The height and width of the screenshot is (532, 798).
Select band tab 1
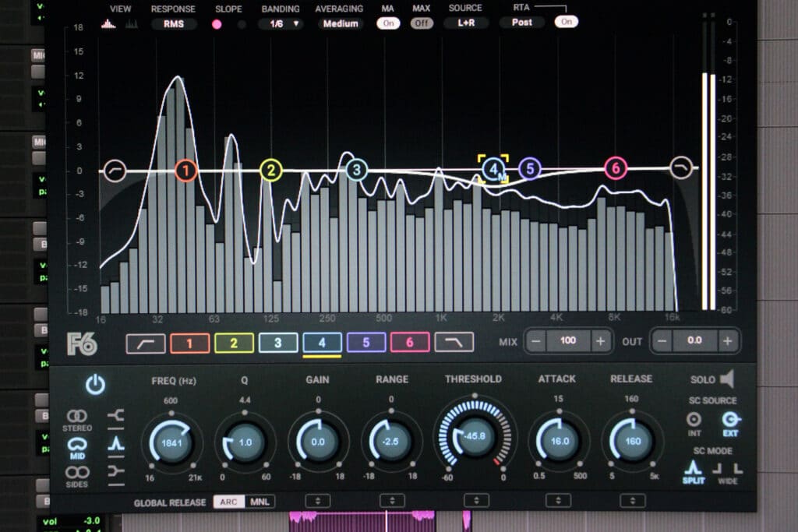pos(189,344)
